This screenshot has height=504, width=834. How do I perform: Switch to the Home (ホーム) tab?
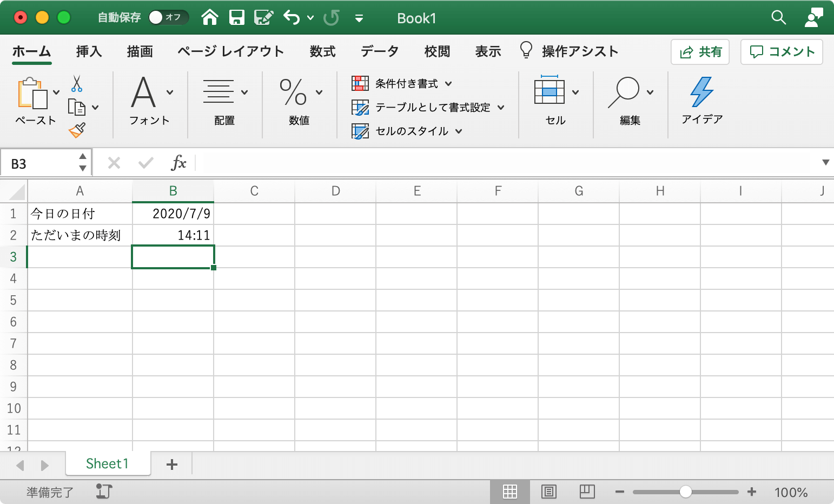click(32, 51)
